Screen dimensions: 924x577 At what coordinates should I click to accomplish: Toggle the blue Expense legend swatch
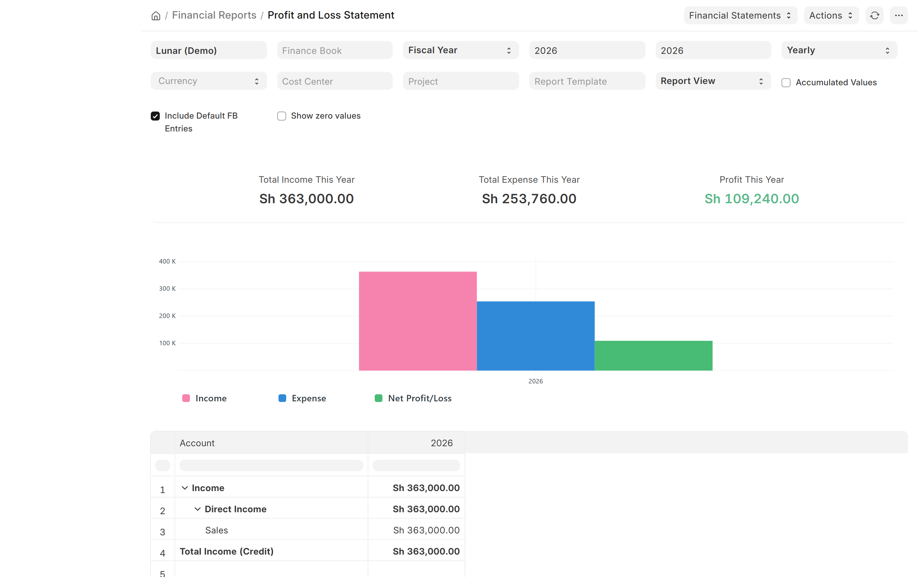pyautogui.click(x=282, y=398)
